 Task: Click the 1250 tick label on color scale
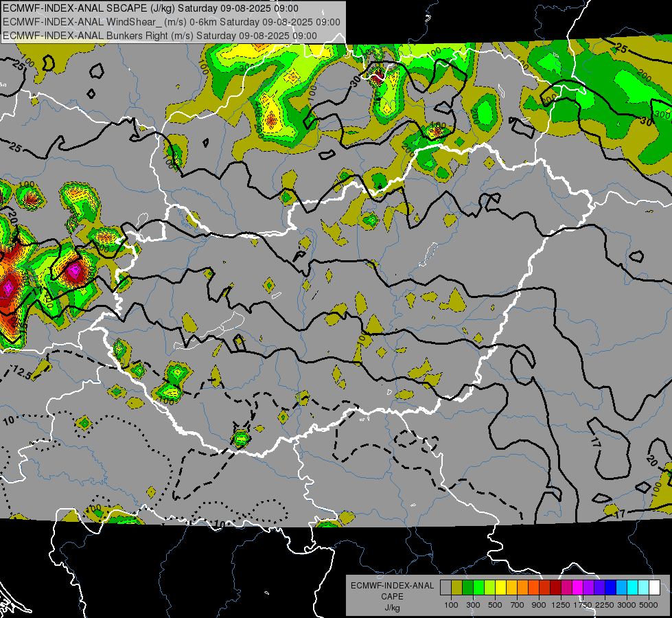click(561, 605)
